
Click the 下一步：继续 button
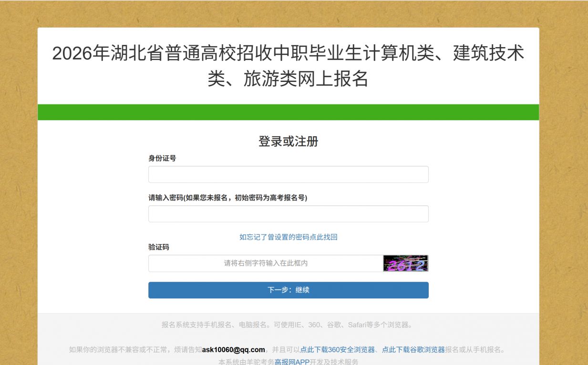pos(288,290)
